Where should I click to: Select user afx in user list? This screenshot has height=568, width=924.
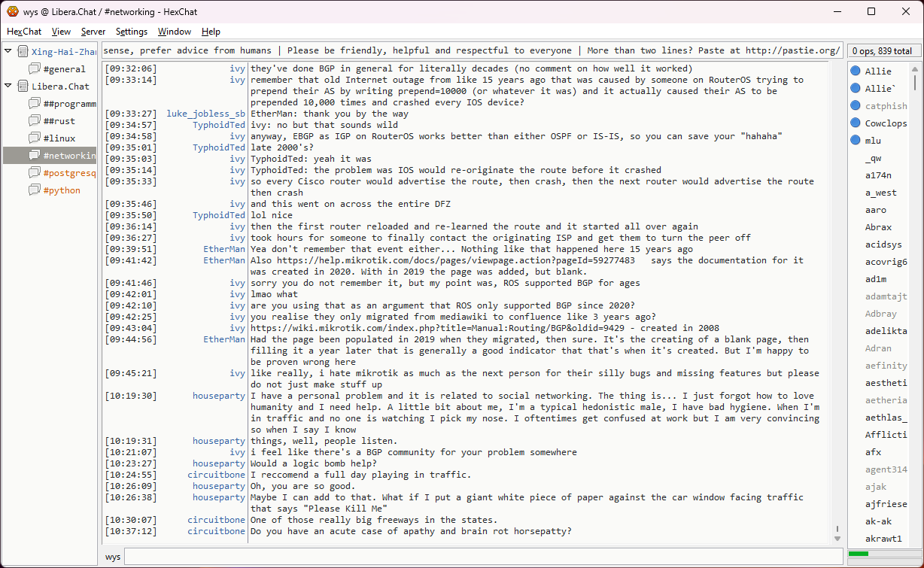pos(873,452)
